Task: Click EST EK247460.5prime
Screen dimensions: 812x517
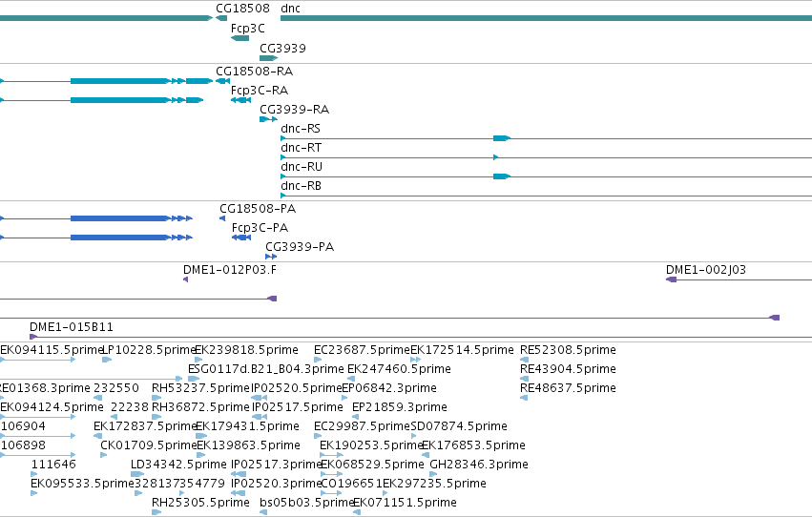Action: [399, 369]
